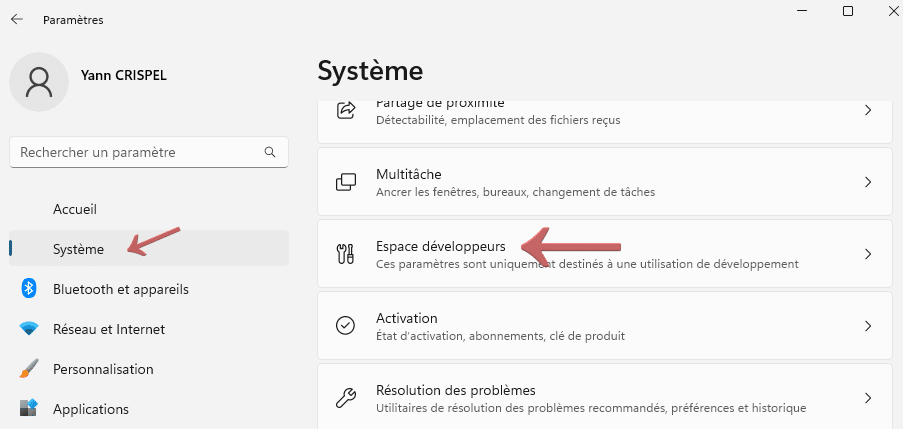Viewport: 903px width, 429px height.
Task: Click the Espace développeurs tools icon
Action: (x=346, y=254)
